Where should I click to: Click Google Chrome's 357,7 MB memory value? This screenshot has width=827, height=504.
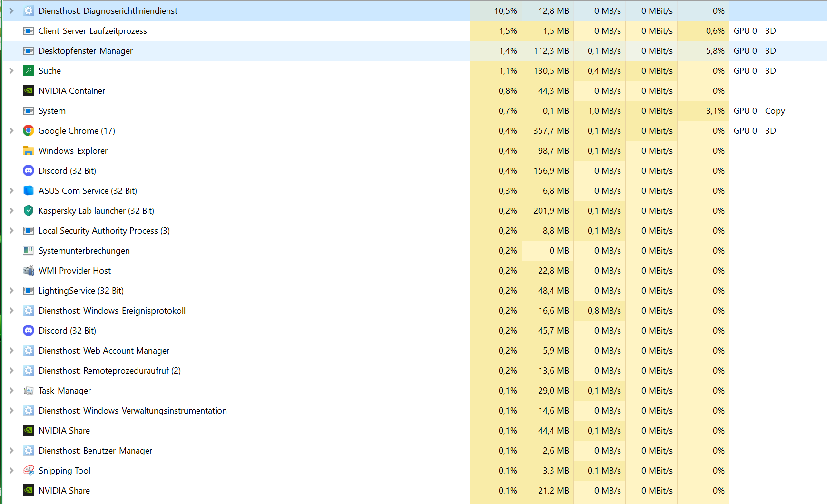pos(551,131)
